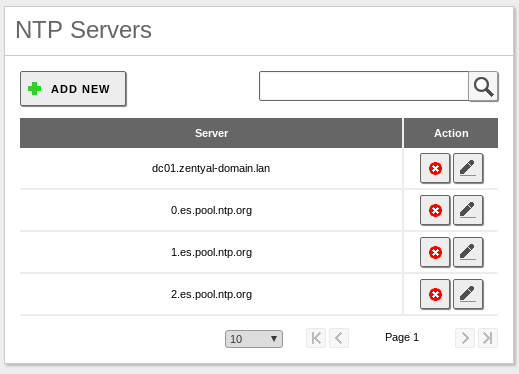The image size is (519, 374).
Task: Delete the 0.es.pool.ntp.org server
Action: coord(435,210)
